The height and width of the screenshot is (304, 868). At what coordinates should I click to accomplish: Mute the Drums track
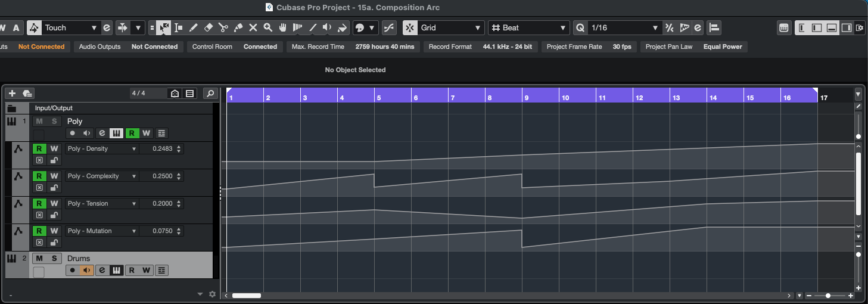tap(39, 258)
